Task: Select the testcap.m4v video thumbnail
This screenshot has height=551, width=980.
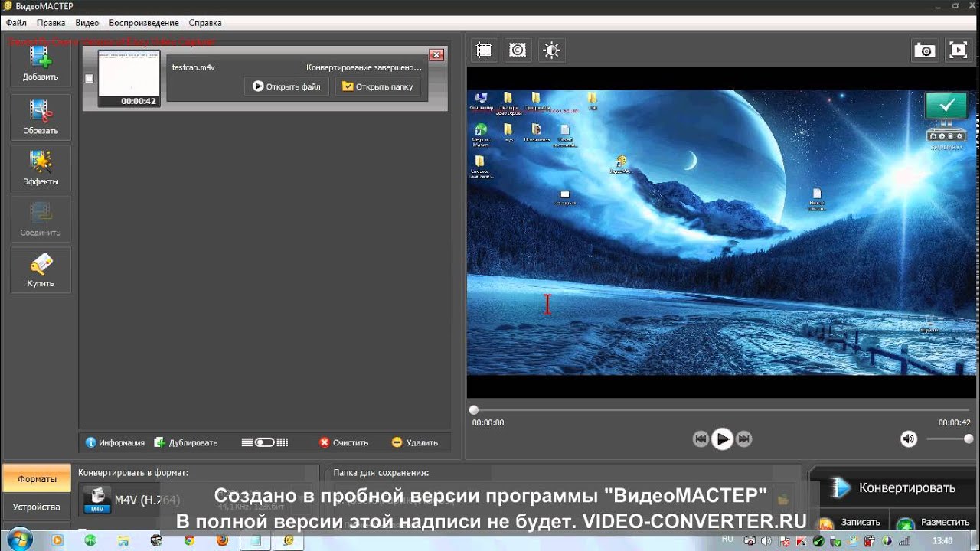Action: 129,78
